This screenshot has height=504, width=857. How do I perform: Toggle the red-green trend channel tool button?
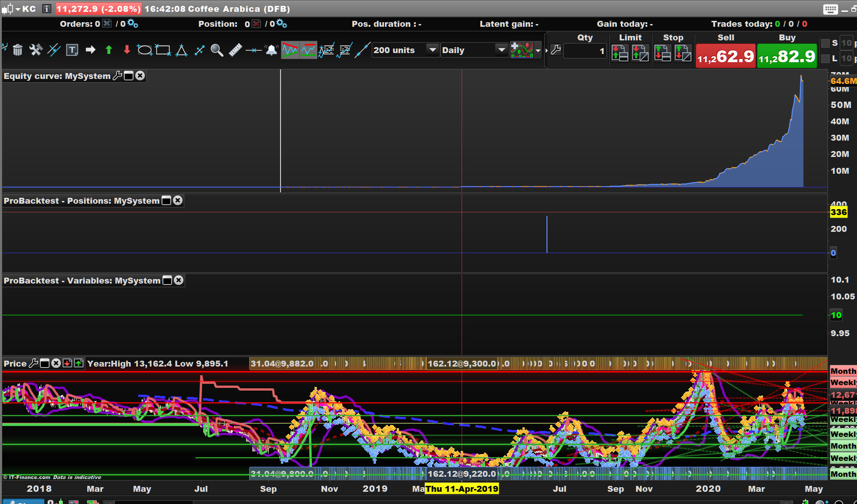290,50
